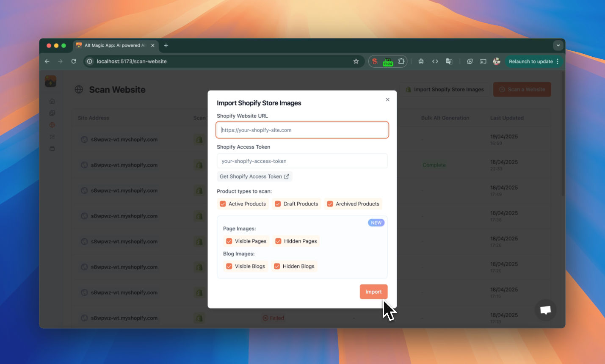Click the Complete status text

[x=434, y=165]
